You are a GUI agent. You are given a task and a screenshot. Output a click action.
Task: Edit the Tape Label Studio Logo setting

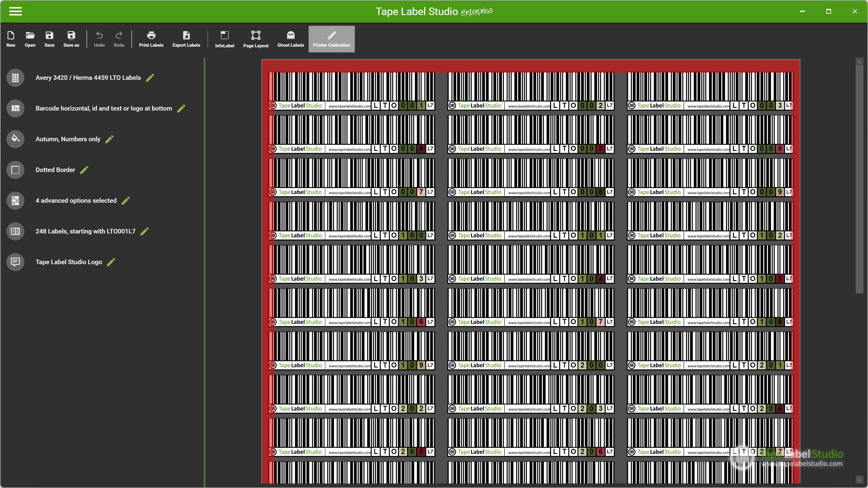click(111, 262)
